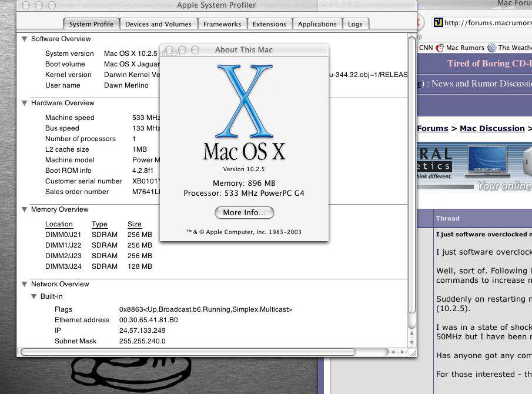Click the subnet mask 255.255.240.0
The height and width of the screenshot is (394, 532).
pyautogui.click(x=142, y=341)
